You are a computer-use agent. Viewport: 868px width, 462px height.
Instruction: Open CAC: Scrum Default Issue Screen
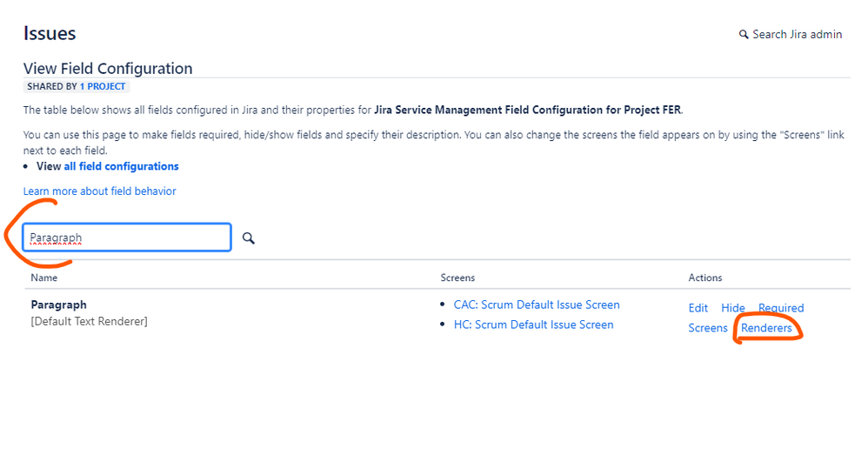pos(537,305)
